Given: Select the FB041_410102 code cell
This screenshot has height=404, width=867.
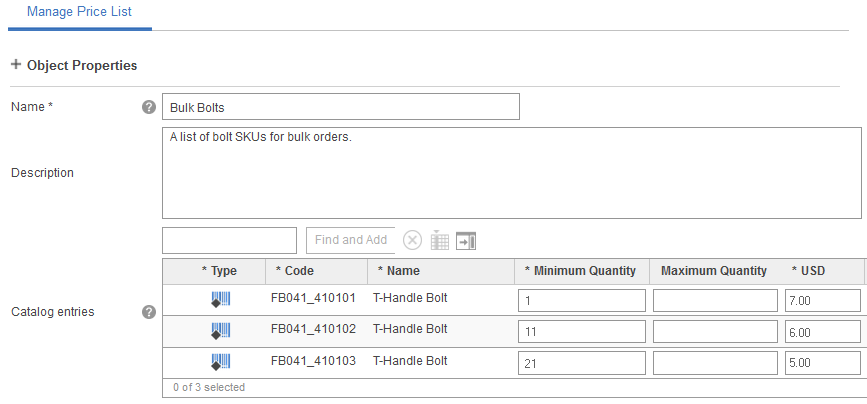Looking at the screenshot, I should 313,330.
